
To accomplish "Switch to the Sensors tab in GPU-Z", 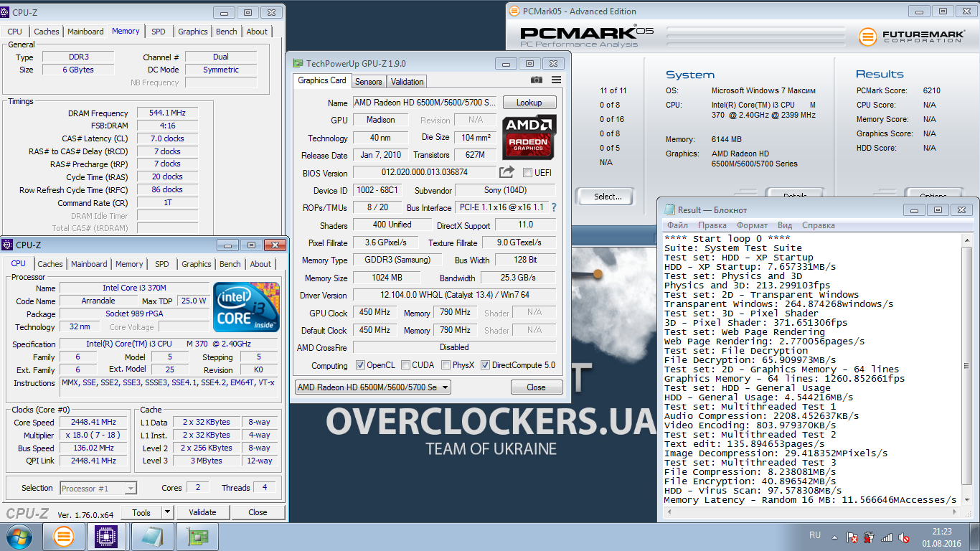I will [369, 81].
